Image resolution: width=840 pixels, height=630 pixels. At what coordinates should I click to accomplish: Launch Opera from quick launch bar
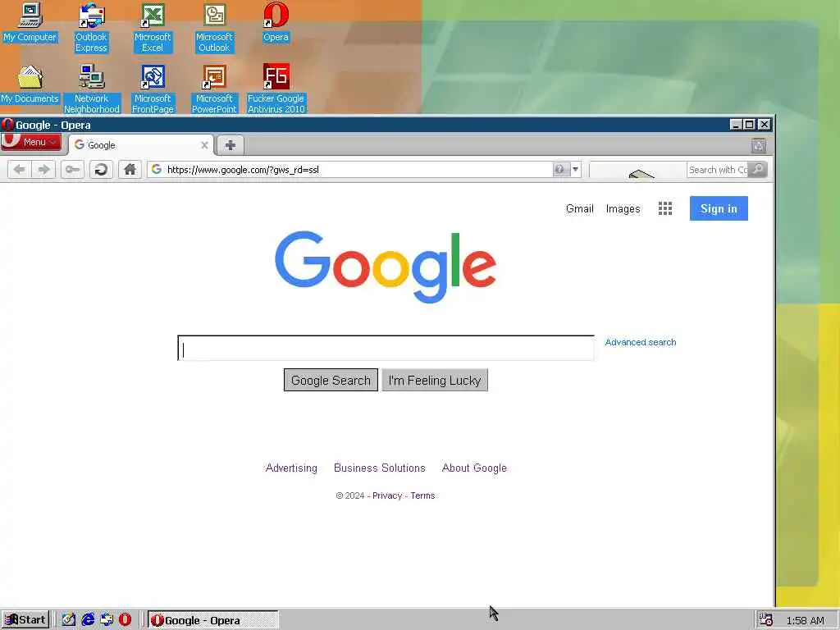(x=125, y=620)
